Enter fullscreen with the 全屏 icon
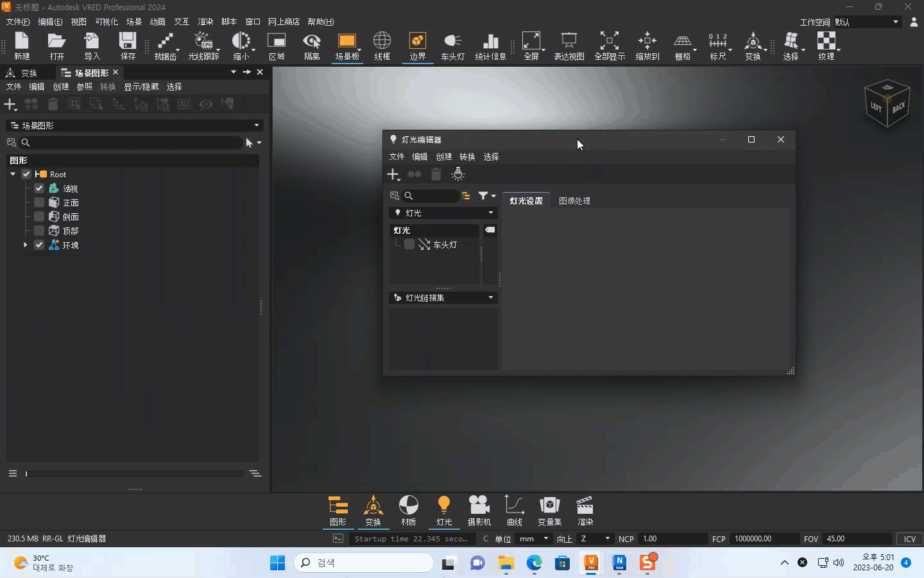The height and width of the screenshot is (578, 924). pos(531,46)
